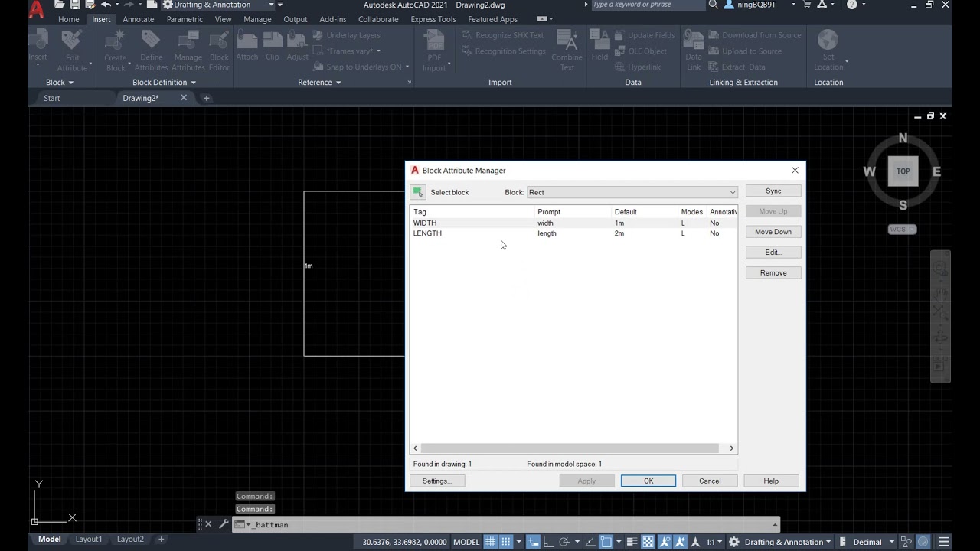Click the Hyperlink ribbon item
980x551 pixels.
637,67
